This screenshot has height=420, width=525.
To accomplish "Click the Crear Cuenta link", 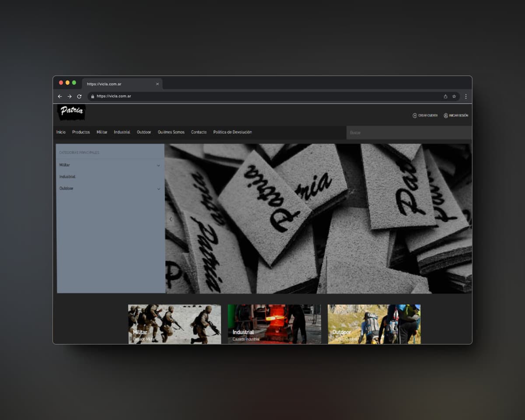I will pyautogui.click(x=425, y=115).
